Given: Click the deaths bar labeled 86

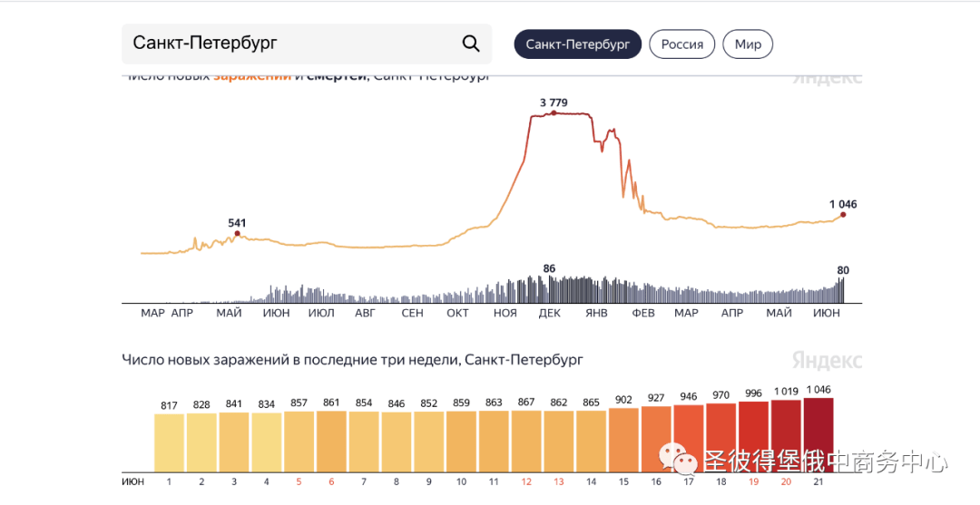Looking at the screenshot, I should (549, 289).
